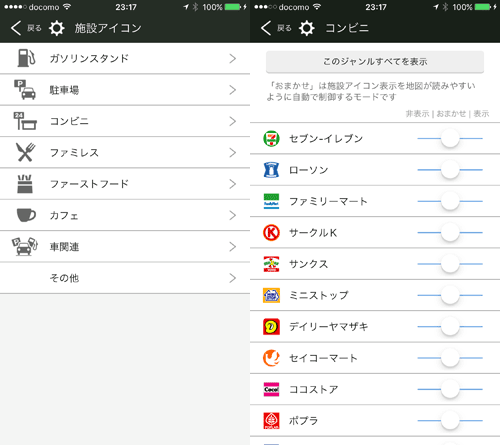Tap the gas pump icon for ガソリンスタンド
Viewport: 500px width, 445px height.
(x=26, y=58)
